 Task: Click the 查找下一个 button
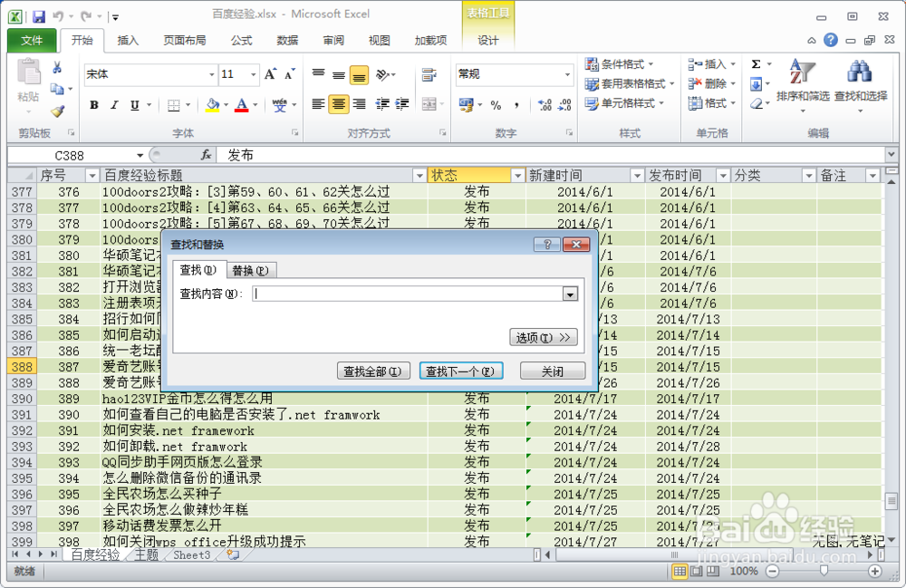[x=460, y=371]
